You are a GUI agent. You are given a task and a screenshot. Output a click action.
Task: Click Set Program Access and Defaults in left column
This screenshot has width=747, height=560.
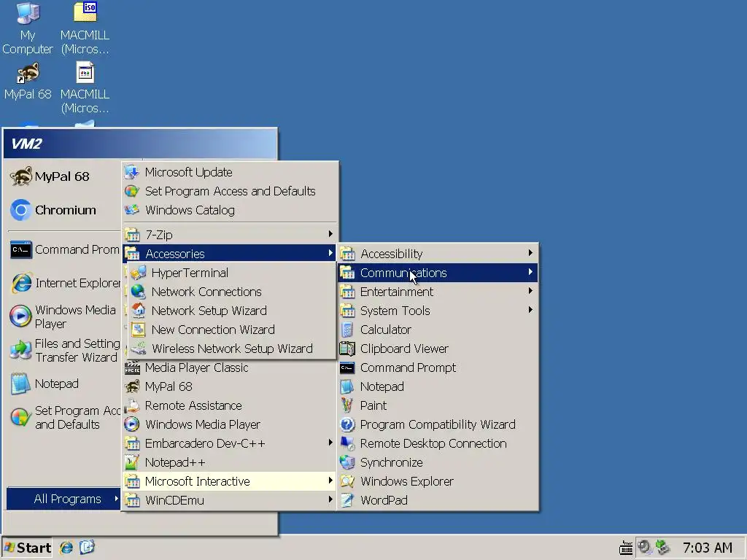(64, 418)
